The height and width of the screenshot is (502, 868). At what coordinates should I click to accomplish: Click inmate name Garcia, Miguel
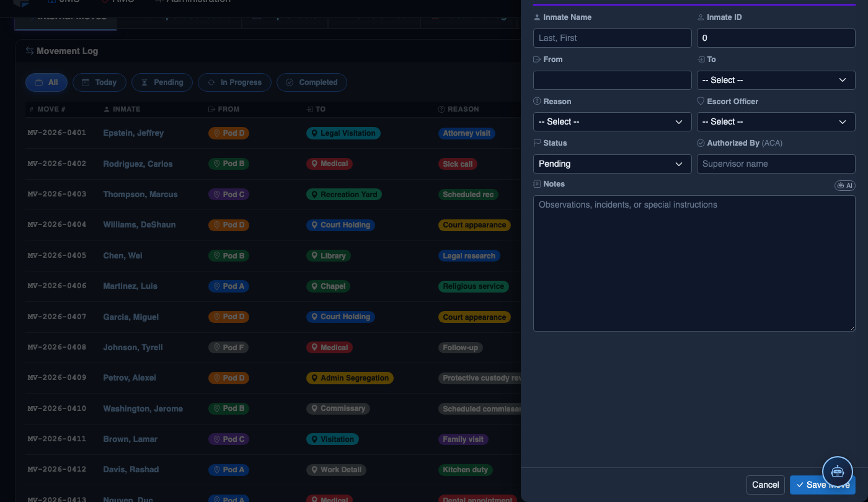coord(131,317)
